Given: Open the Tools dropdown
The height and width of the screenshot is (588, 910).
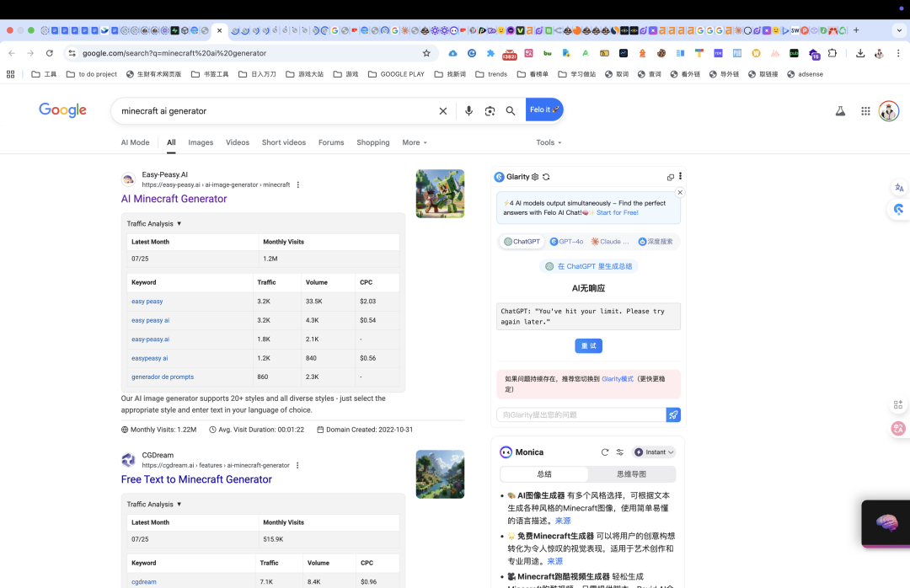Looking at the screenshot, I should [549, 142].
